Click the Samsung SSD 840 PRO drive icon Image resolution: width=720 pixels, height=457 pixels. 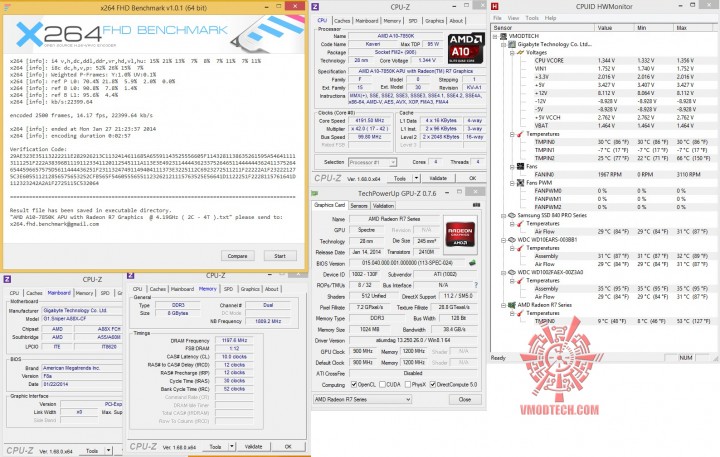[x=512, y=215]
